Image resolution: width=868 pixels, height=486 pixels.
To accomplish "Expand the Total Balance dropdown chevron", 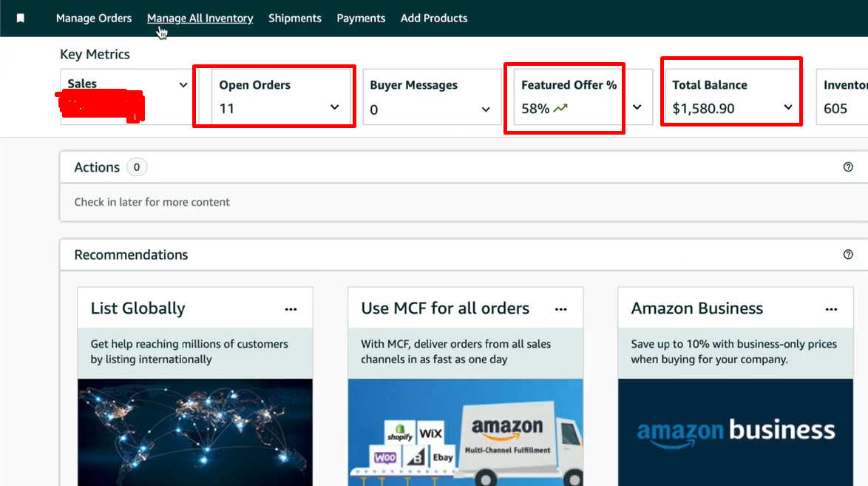I will [x=788, y=108].
